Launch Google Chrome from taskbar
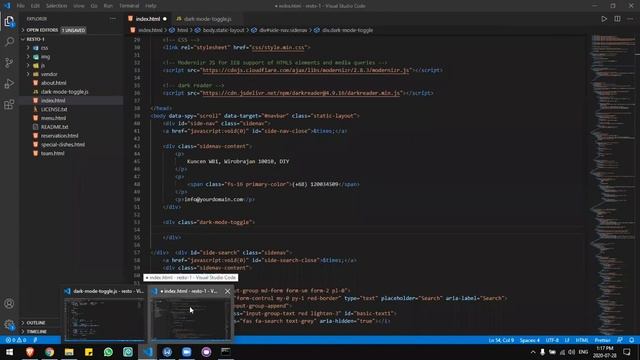Screen dimensions: 640x360 coord(49,352)
